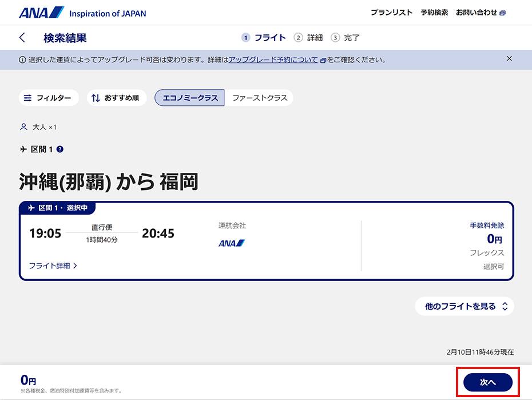Click the external link icon after お問い合わせ

tap(502, 11)
